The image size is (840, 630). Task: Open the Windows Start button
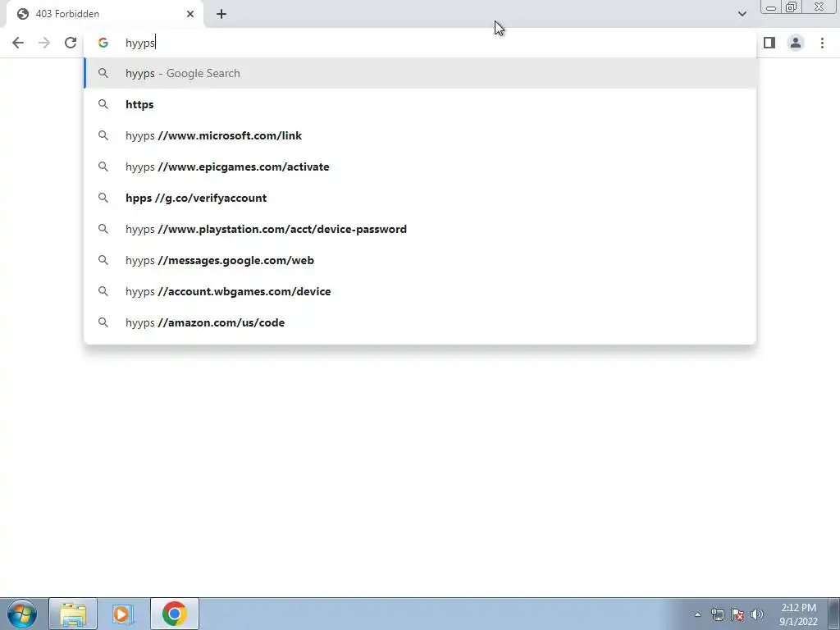tap(22, 614)
